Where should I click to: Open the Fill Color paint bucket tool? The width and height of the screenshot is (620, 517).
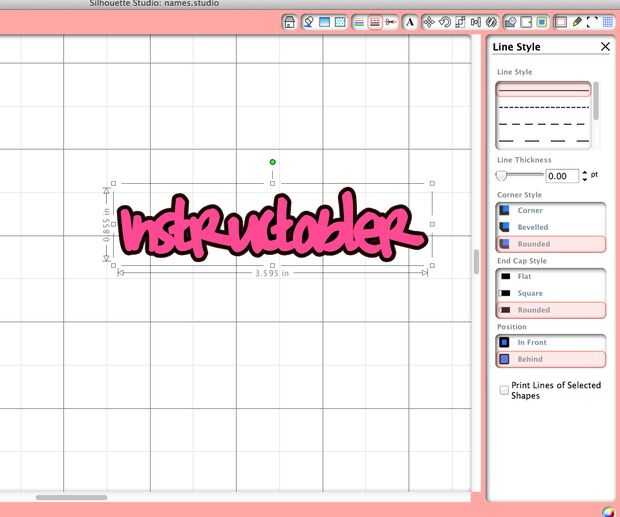tap(308, 22)
